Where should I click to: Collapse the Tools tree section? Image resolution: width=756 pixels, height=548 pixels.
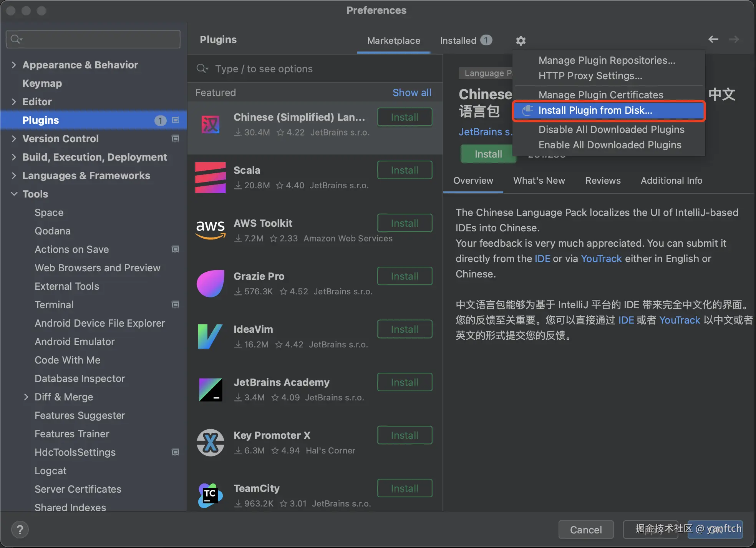tap(14, 194)
